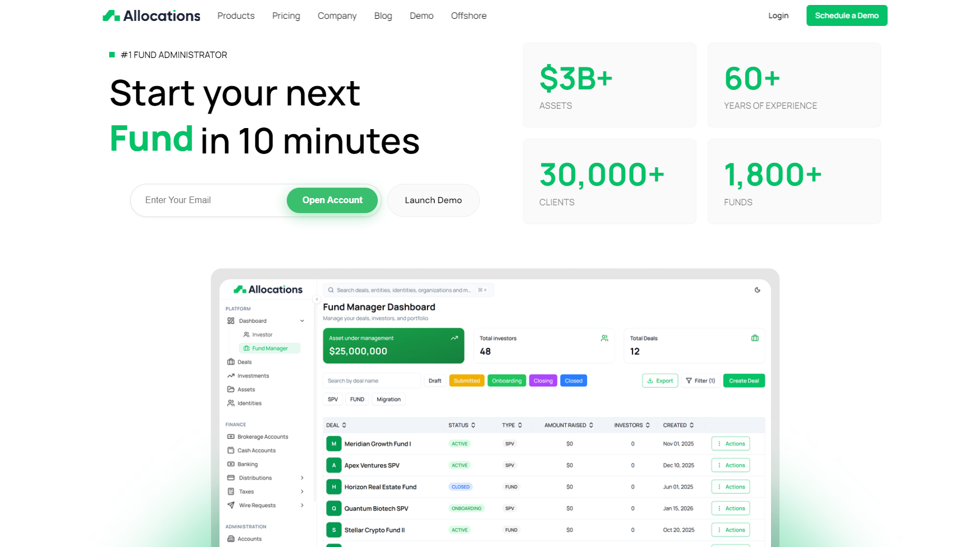Viewport: 980px width, 547px height.
Task: Click the Cash Accounts icon
Action: click(x=231, y=450)
